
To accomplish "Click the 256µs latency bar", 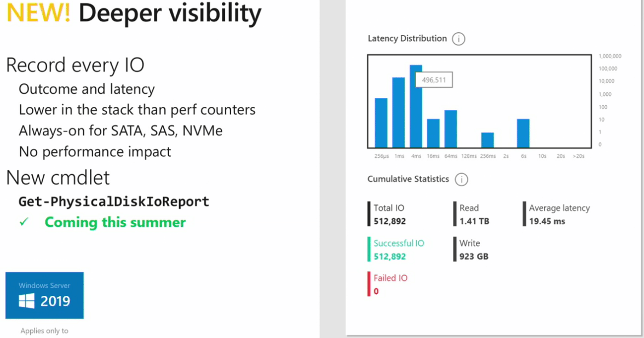I will pos(381,123).
